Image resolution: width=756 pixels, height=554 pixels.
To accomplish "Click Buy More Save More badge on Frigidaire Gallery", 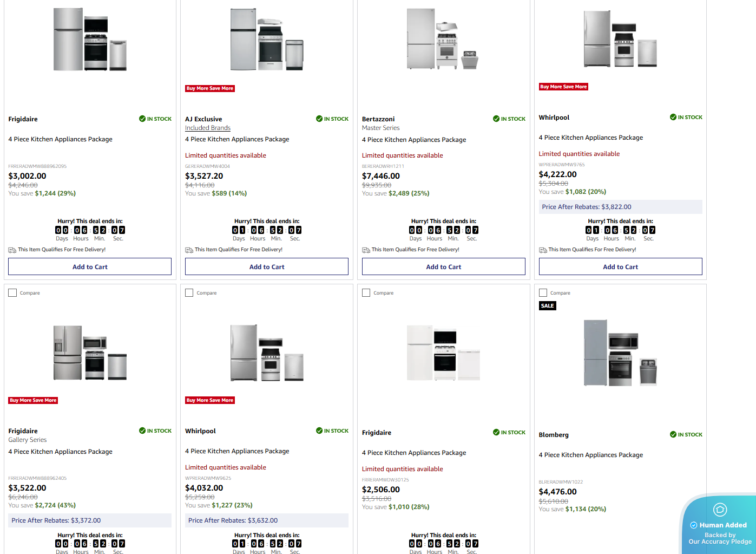I will pos(33,400).
